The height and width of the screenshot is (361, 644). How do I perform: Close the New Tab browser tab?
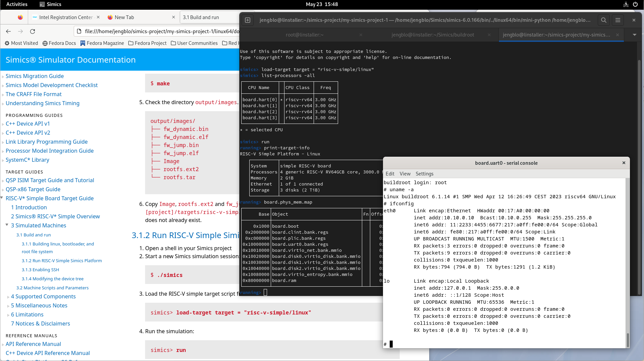coord(173,17)
